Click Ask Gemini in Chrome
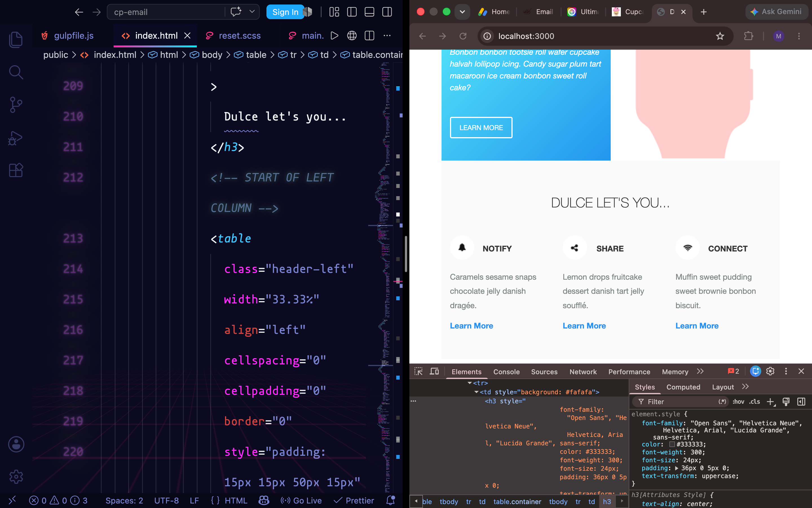The width and height of the screenshot is (812, 508). tap(776, 12)
